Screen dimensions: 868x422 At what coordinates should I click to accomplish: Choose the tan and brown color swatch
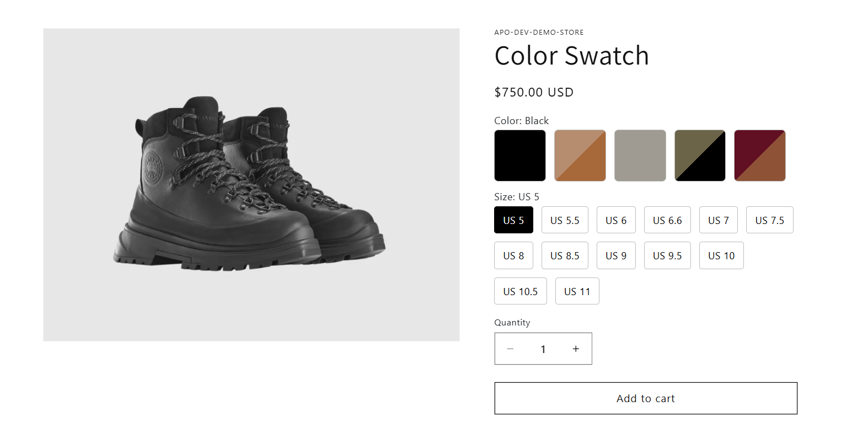[580, 156]
